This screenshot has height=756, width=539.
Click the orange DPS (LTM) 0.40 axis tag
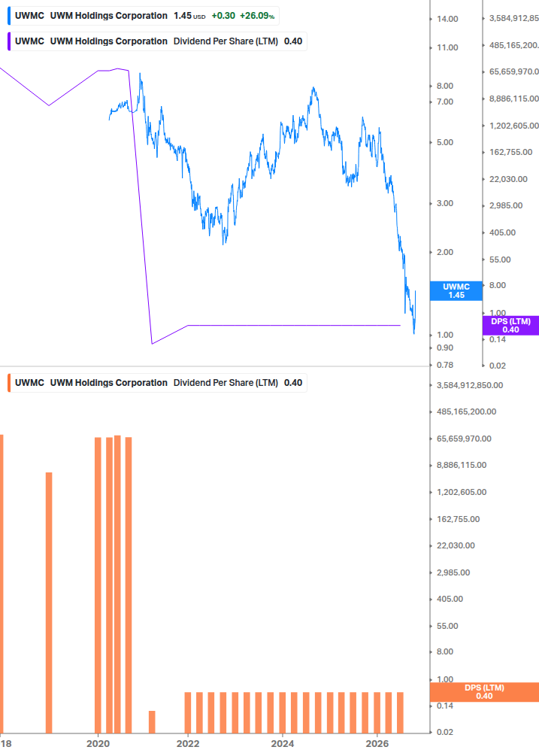point(484,692)
